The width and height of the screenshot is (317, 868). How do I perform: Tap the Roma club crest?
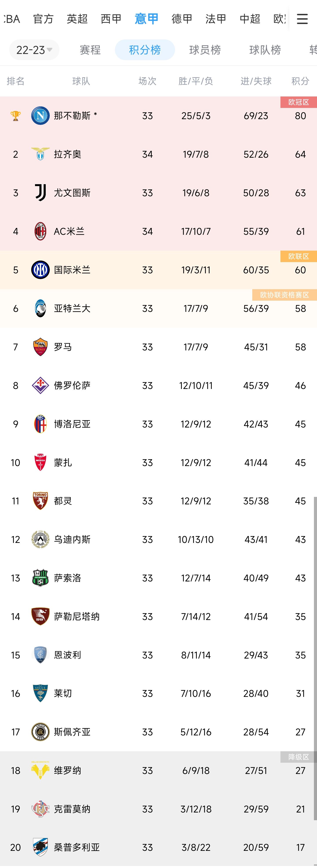40,347
